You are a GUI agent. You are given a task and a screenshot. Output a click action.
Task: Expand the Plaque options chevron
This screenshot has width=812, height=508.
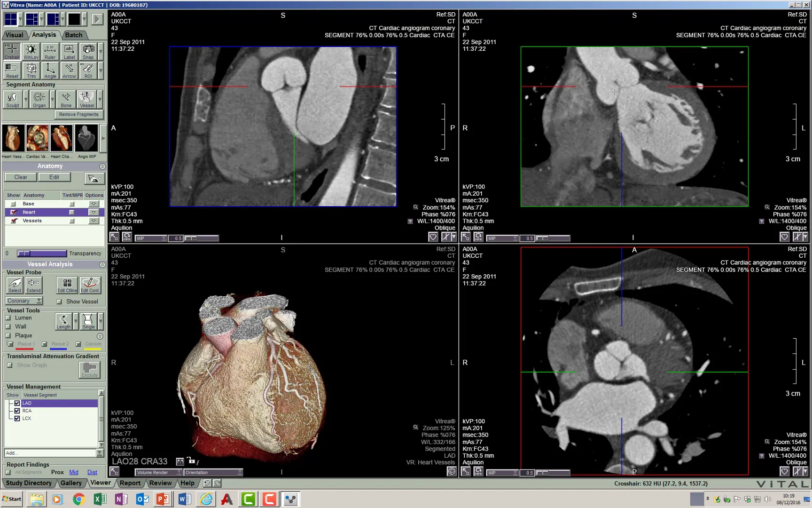tap(100, 336)
